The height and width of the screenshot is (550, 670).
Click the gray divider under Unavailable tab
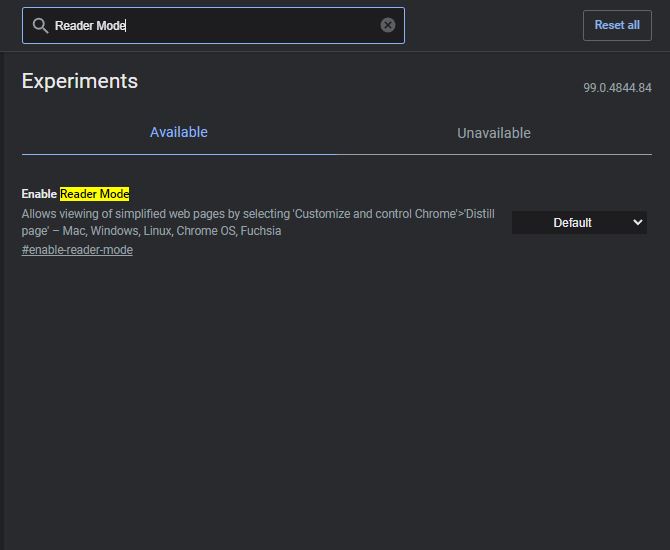pos(494,155)
